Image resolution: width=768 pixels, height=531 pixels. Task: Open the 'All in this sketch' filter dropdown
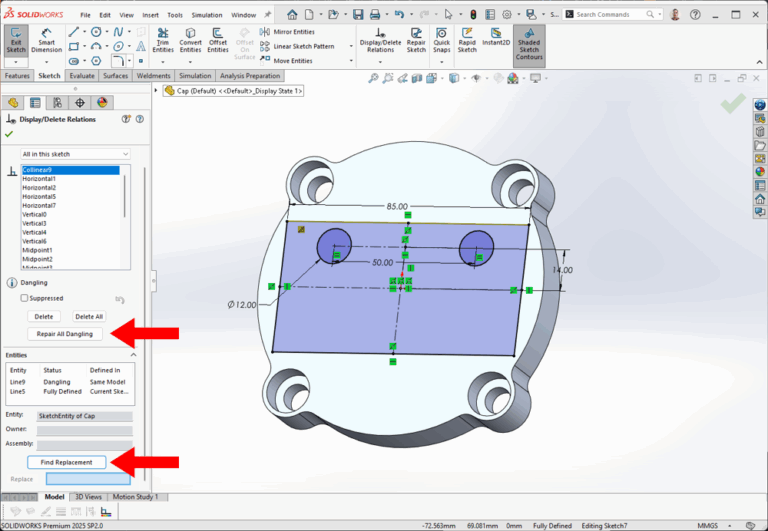coord(75,154)
